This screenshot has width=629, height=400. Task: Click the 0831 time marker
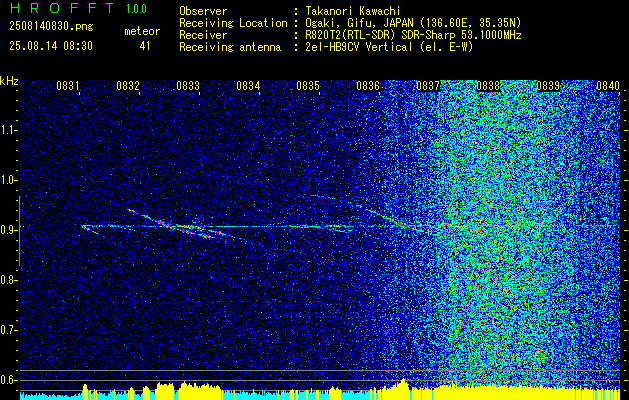[x=67, y=86]
